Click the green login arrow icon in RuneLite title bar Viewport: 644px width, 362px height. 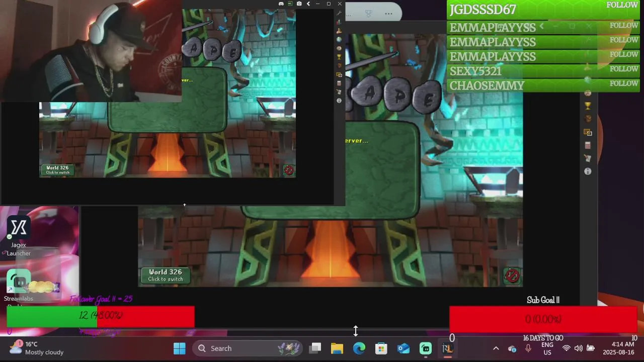290,4
